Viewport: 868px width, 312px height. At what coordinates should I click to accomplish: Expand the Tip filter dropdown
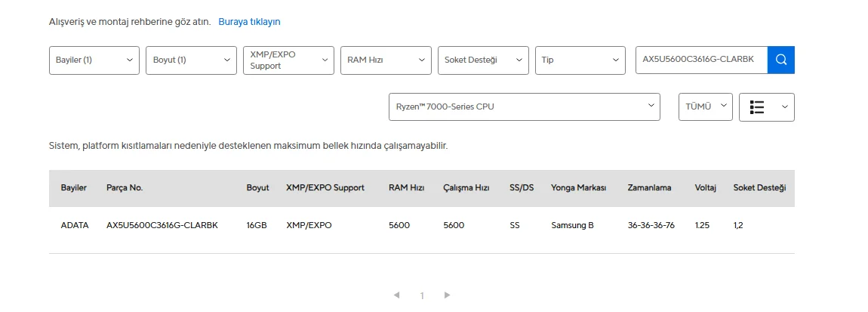[x=580, y=60]
